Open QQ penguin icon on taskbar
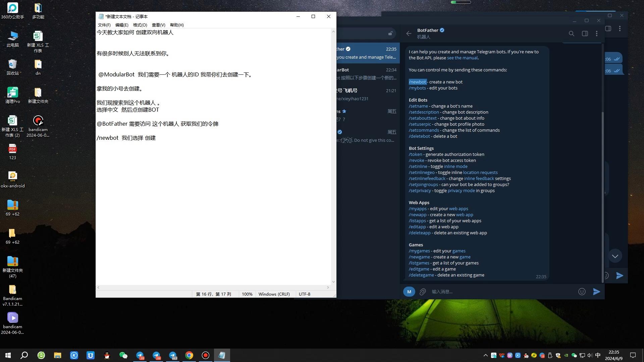The image size is (644, 362). (x=107, y=355)
